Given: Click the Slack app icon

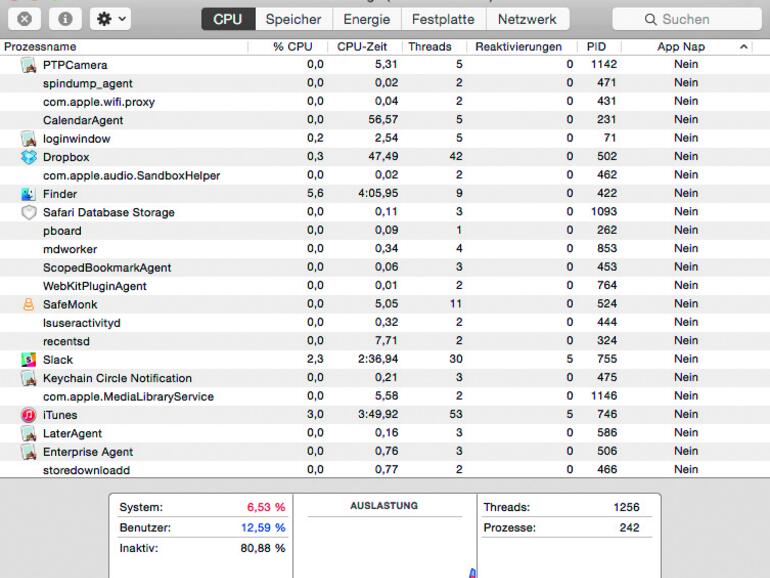Looking at the screenshot, I should pos(28,359).
